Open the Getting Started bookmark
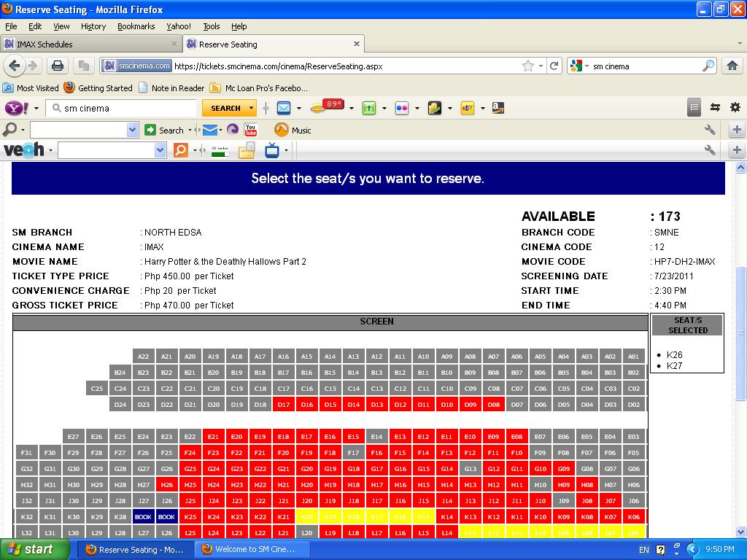 [x=98, y=88]
